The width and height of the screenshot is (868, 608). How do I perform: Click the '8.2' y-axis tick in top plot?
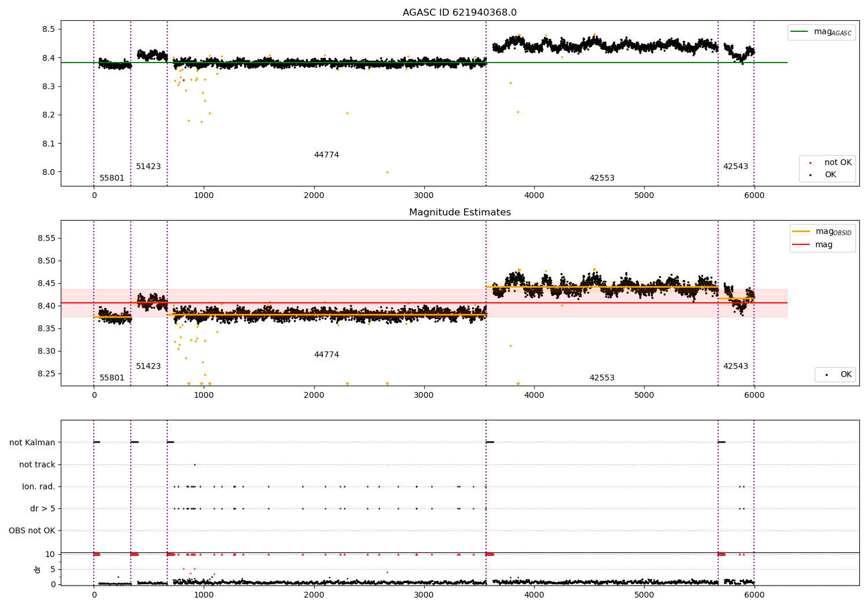pos(49,115)
